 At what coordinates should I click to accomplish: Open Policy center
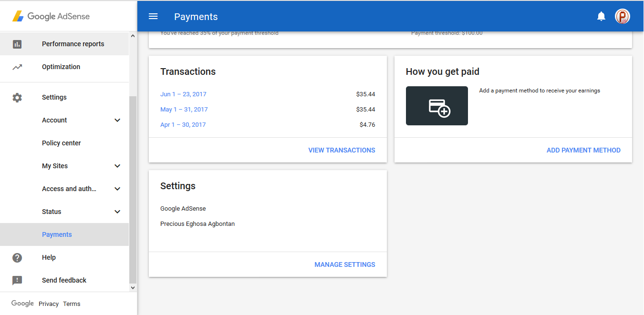[64, 143]
